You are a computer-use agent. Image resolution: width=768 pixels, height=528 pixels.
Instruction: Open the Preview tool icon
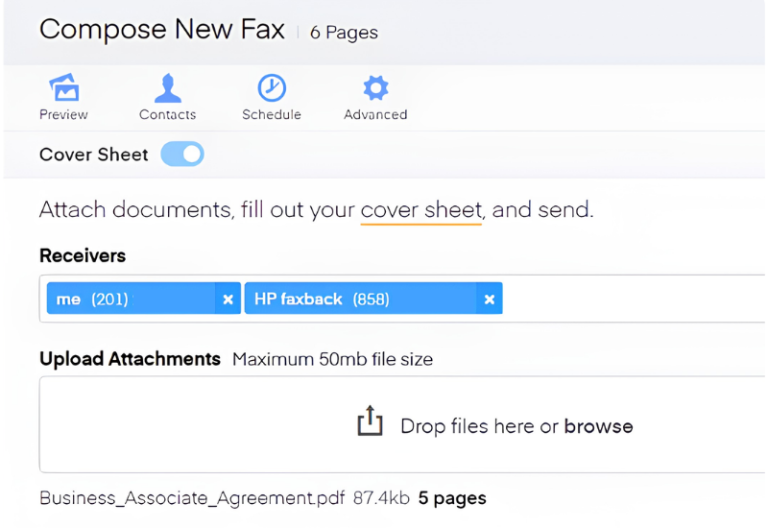pyautogui.click(x=64, y=87)
